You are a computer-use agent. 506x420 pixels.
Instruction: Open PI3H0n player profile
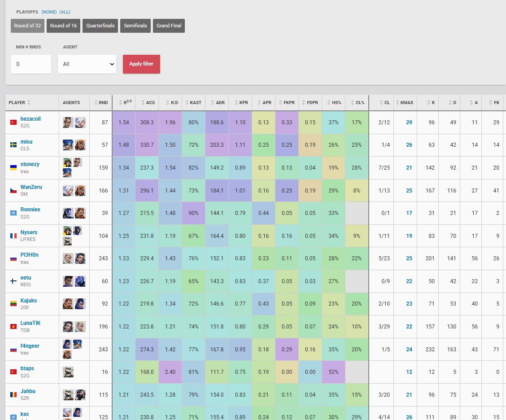(x=29, y=255)
